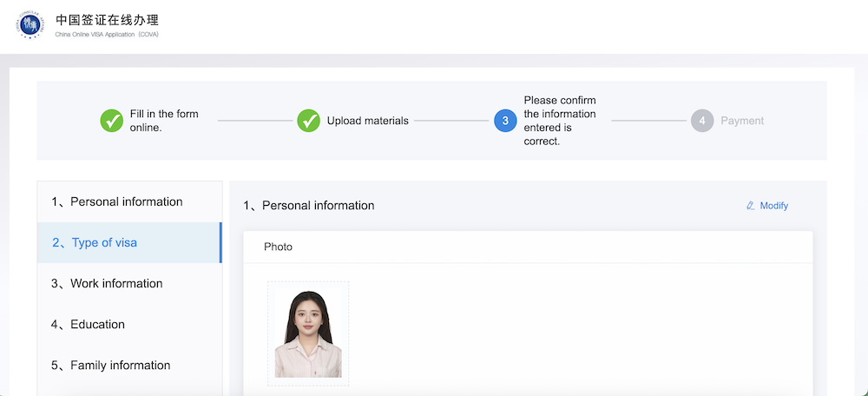
Task: Go to the Payment step label
Action: pyautogui.click(x=742, y=121)
